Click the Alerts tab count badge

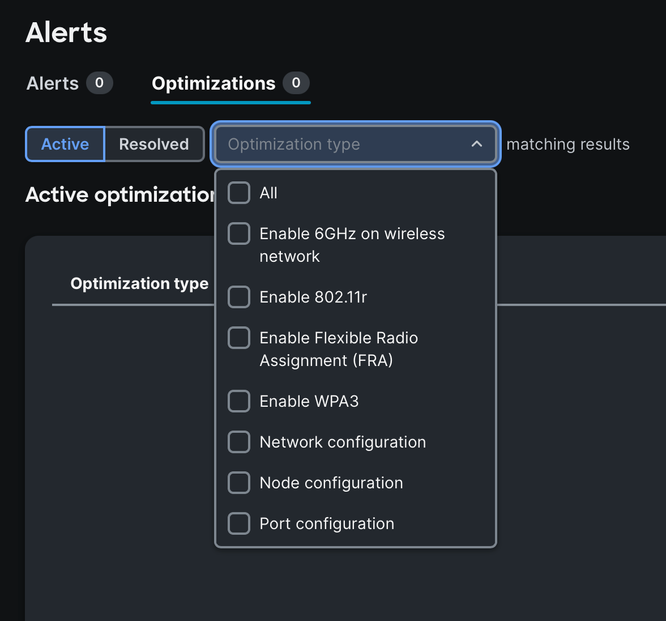(99, 83)
